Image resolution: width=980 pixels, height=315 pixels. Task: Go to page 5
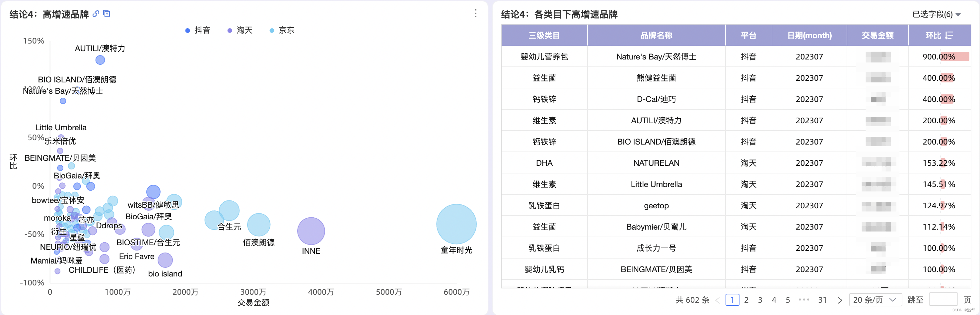pos(788,300)
